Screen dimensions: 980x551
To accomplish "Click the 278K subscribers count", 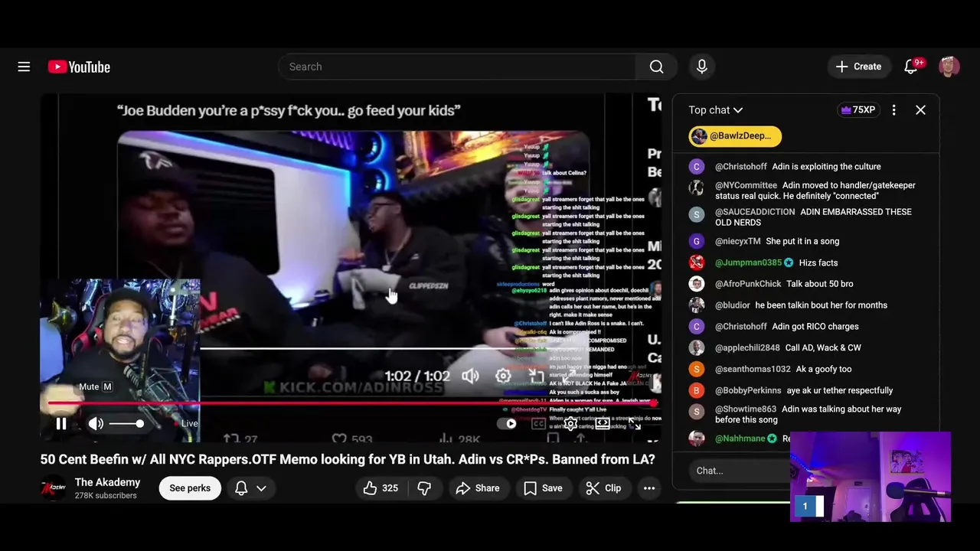I will coord(106,496).
